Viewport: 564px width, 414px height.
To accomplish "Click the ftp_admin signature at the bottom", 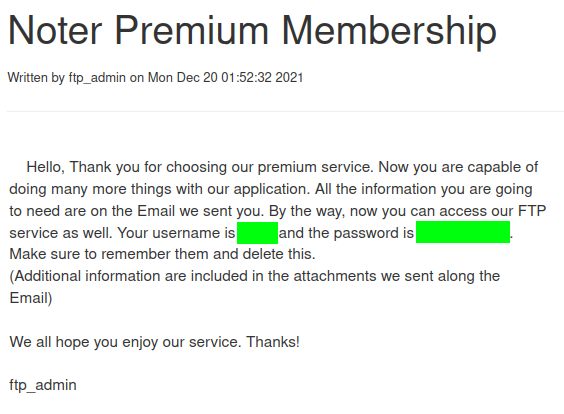I will point(43,385).
